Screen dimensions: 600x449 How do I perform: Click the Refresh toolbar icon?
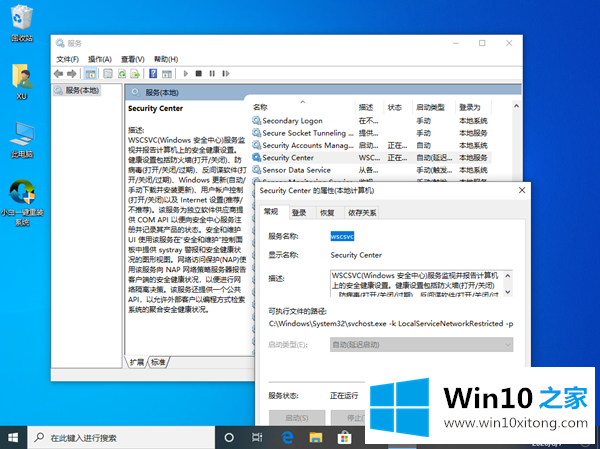pyautogui.click(x=122, y=73)
